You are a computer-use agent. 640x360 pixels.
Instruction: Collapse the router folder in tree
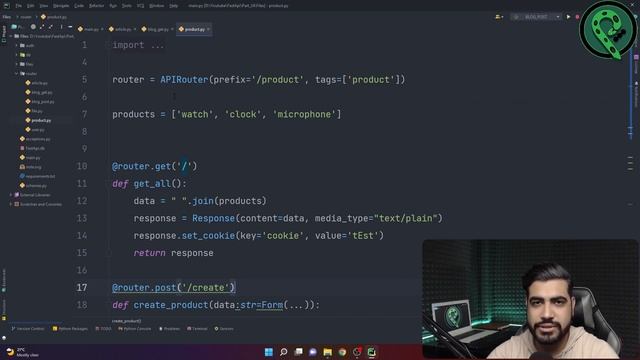pyautogui.click(x=17, y=73)
